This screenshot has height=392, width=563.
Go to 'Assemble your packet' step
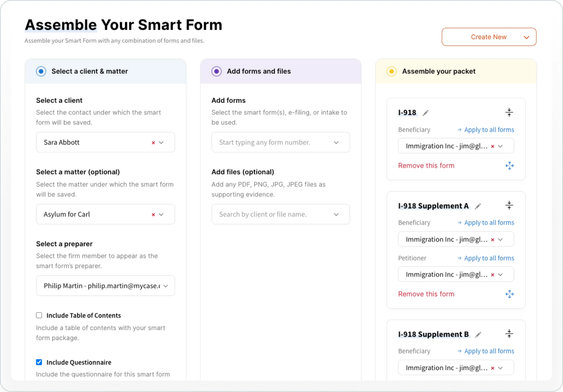coord(391,71)
